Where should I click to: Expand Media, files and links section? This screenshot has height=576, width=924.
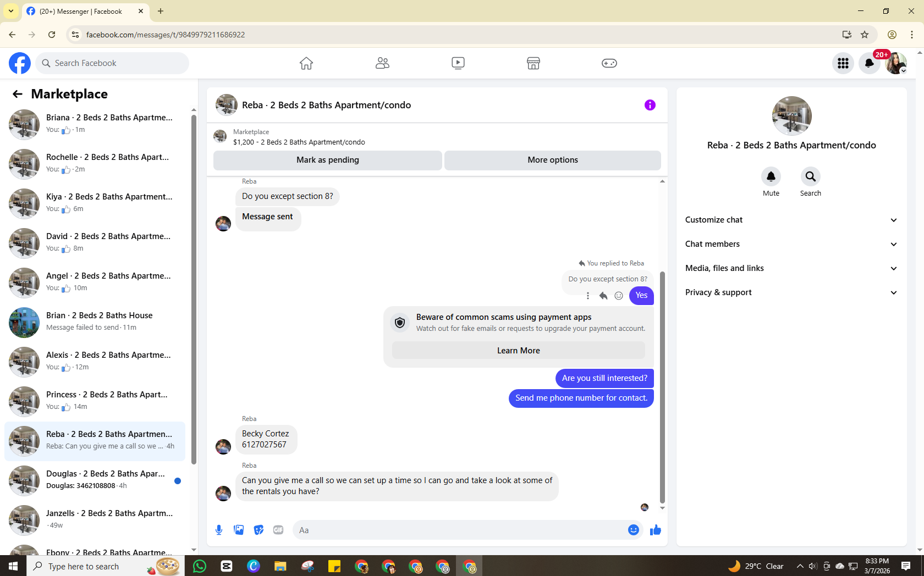pyautogui.click(x=791, y=268)
